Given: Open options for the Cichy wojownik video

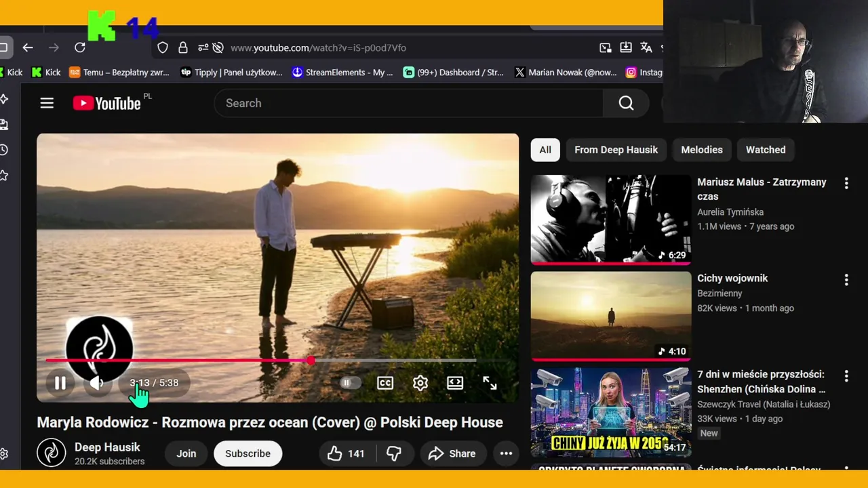Looking at the screenshot, I should [846, 279].
